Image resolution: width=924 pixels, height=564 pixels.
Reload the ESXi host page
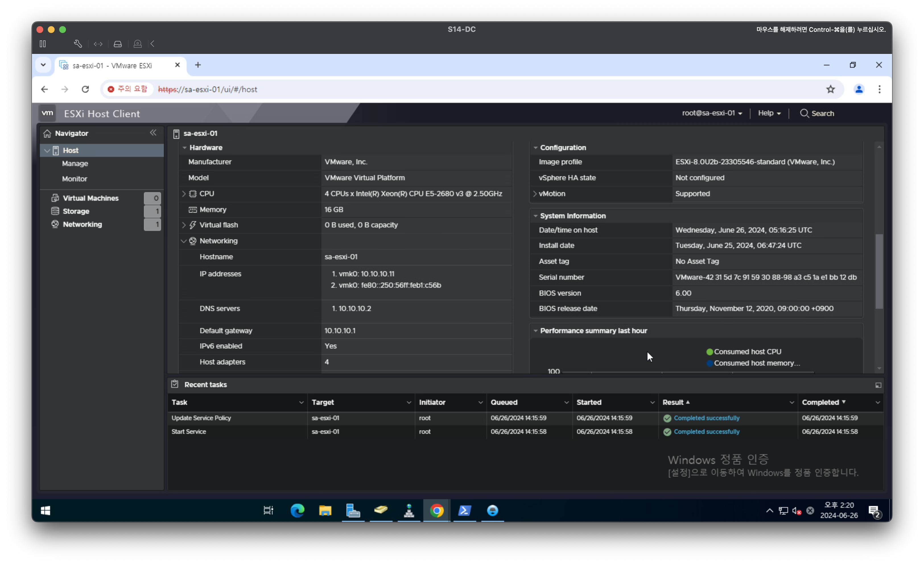pyautogui.click(x=86, y=89)
